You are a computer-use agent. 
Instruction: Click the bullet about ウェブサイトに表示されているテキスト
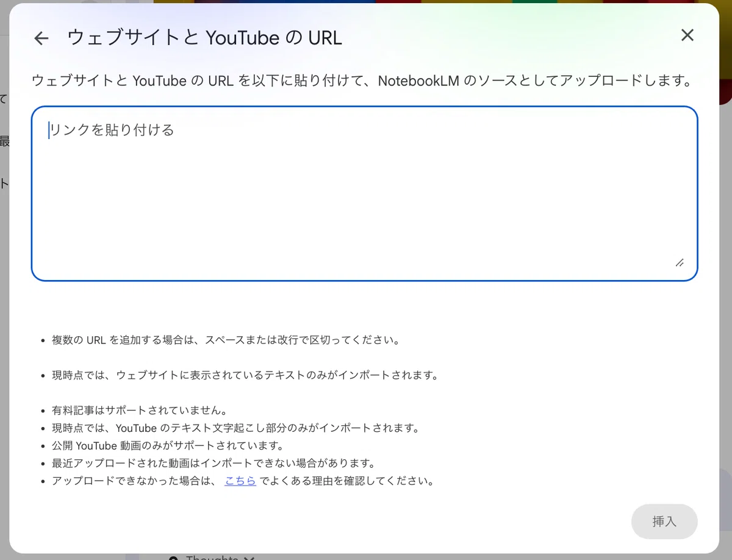coord(245,375)
